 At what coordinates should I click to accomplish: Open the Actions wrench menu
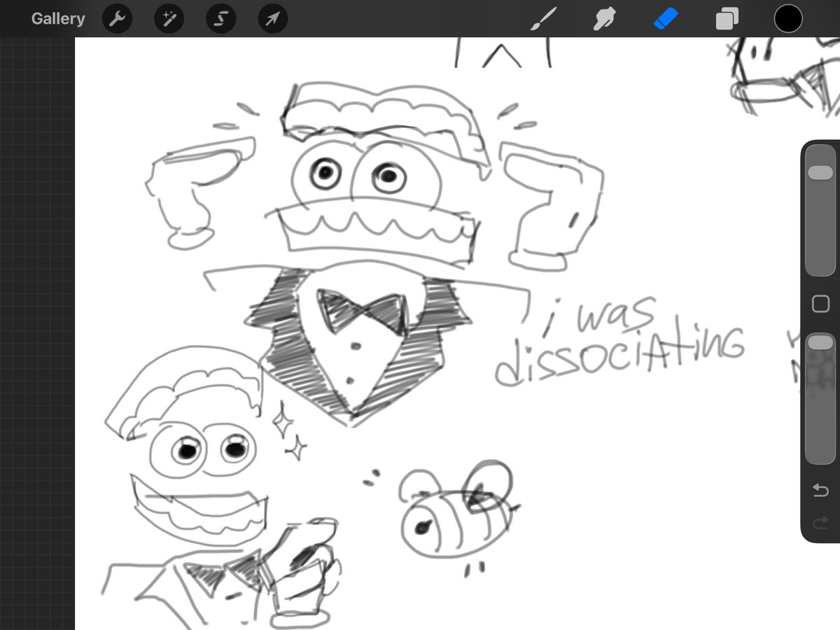(x=117, y=20)
